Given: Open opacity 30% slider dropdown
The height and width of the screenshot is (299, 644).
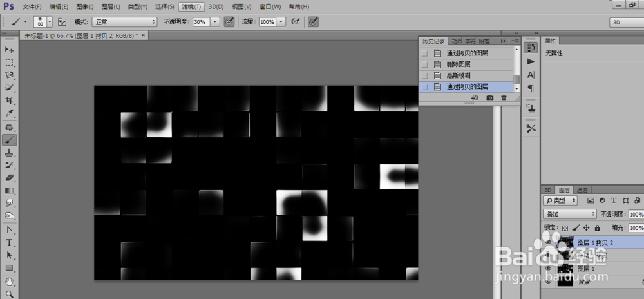Looking at the screenshot, I should 215,22.
